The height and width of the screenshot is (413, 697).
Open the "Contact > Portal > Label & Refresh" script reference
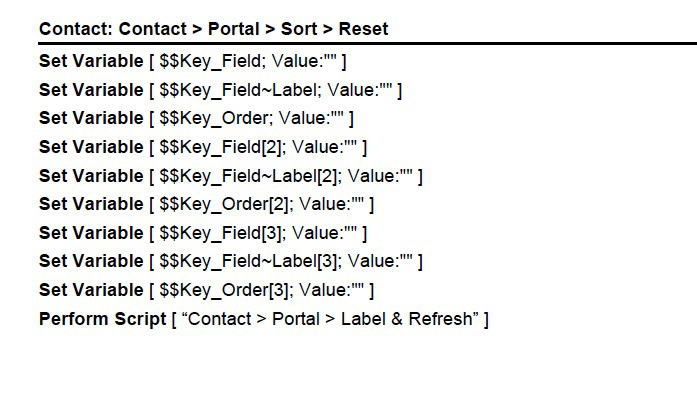[x=332, y=320]
